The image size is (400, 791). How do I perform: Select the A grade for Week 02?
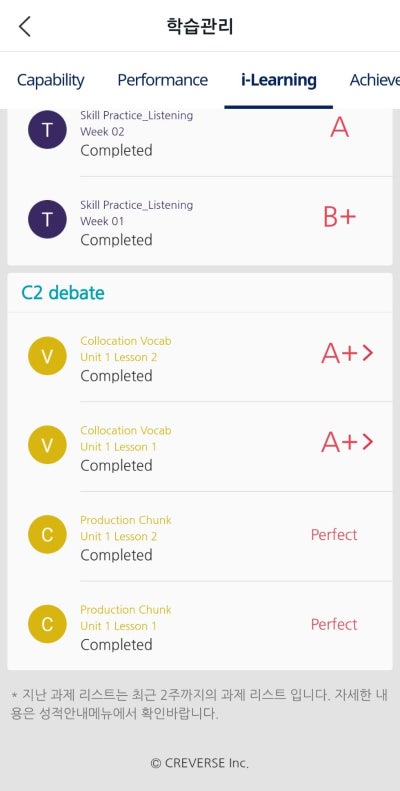[x=339, y=128]
